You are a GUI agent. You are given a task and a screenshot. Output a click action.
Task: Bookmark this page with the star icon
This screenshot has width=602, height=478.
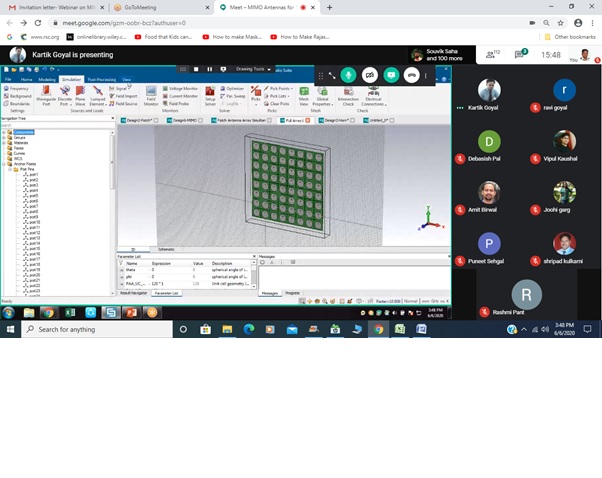[544, 22]
